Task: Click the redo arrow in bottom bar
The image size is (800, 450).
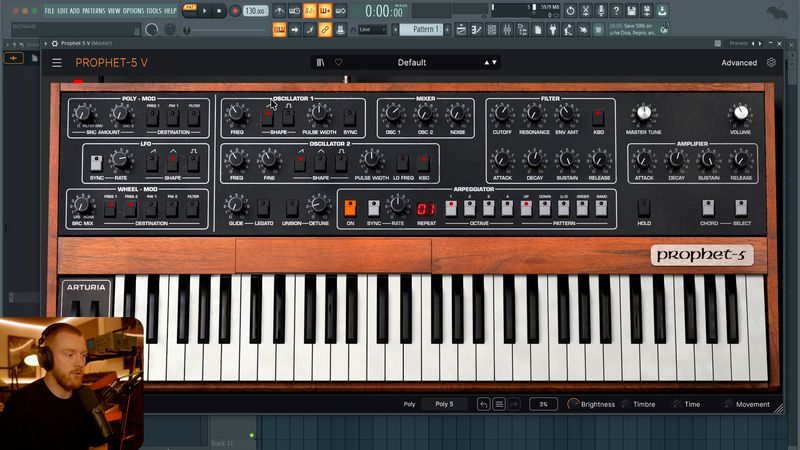Action: [514, 404]
